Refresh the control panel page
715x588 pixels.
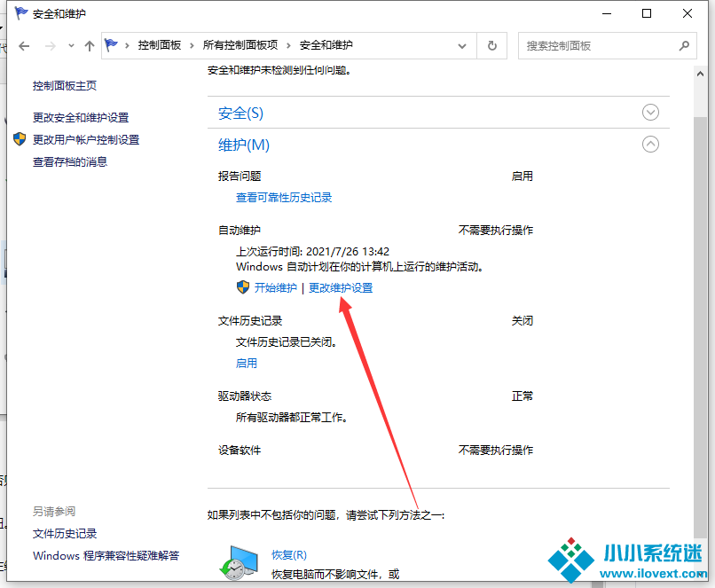click(x=492, y=45)
